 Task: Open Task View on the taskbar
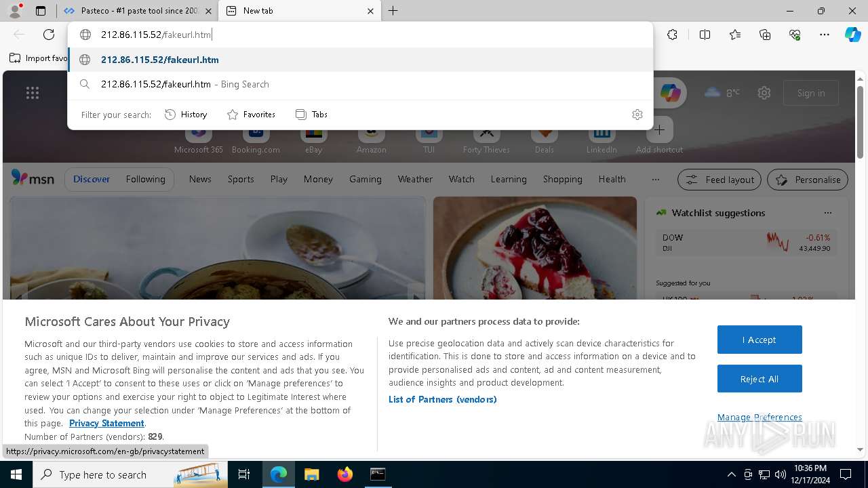coord(244,474)
